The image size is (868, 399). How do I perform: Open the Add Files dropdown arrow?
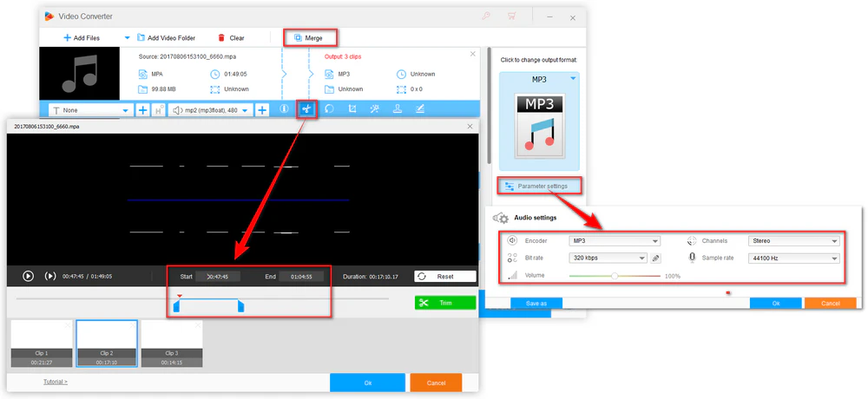point(127,38)
